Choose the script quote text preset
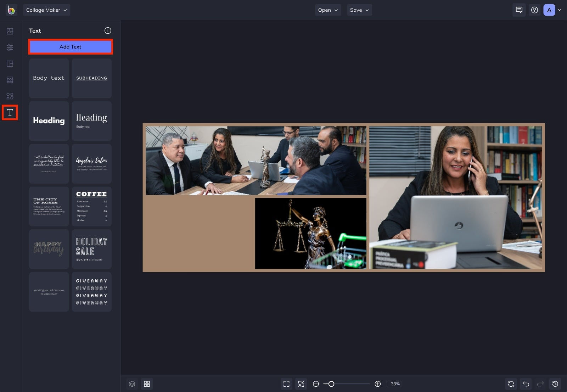The height and width of the screenshot is (392, 567). tap(49, 164)
